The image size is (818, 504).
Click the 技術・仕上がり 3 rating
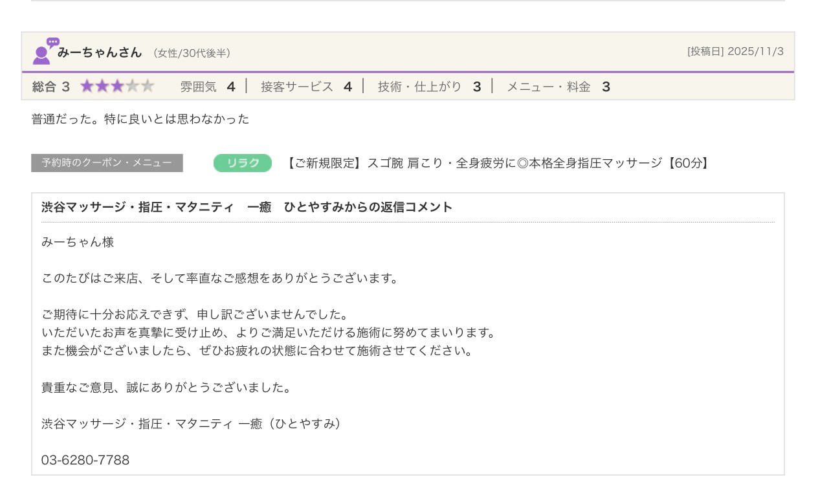429,87
